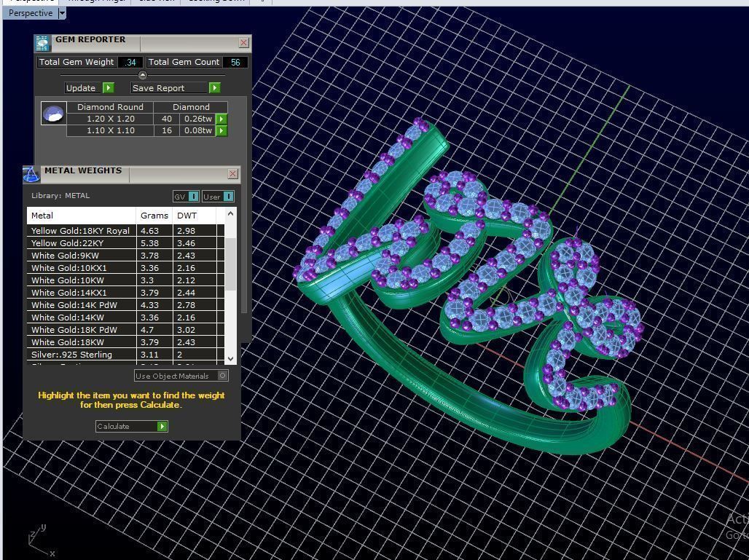
Task: Select White Gold:14KW row
Action: (125, 318)
